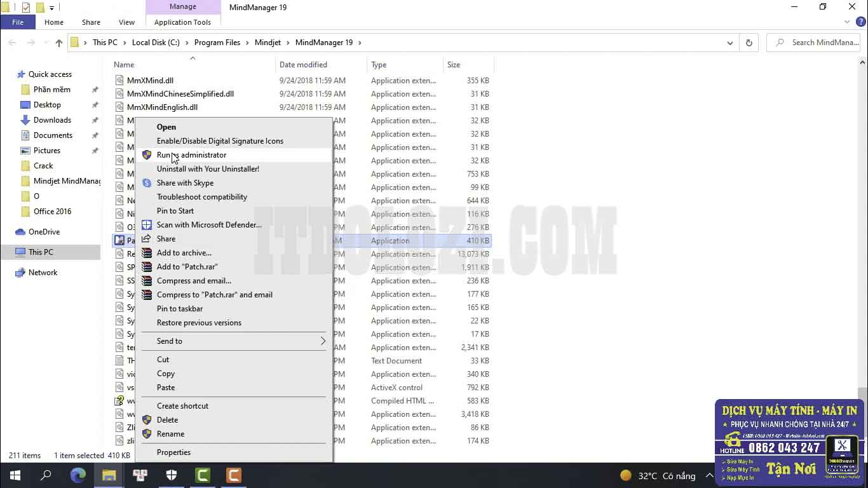The image size is (868, 488).
Task: Open Microsoft Edge from the taskbar
Action: tap(78, 475)
